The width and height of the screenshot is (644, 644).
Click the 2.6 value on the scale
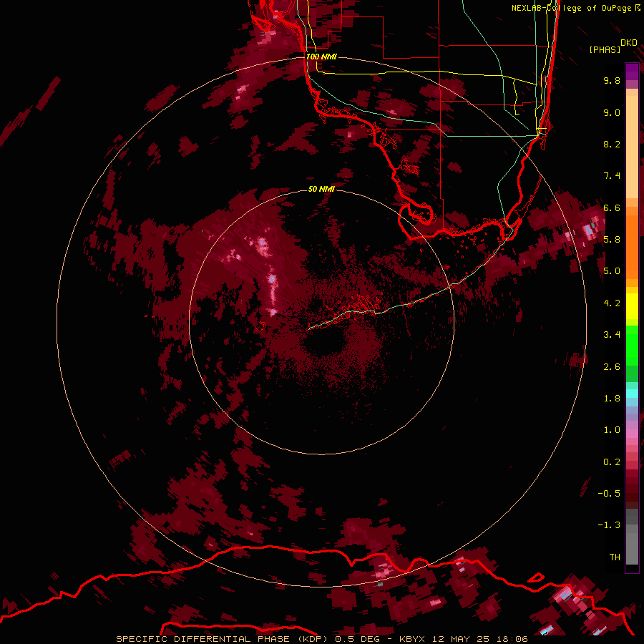[x=612, y=367]
